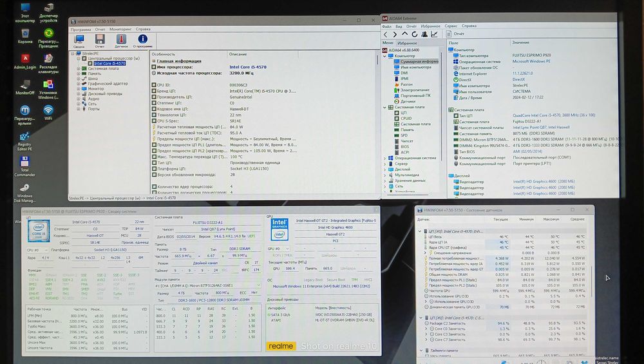The width and height of the screenshot is (644, 364).
Task: Expand the Сервер node in AIDA64
Action: (x=385, y=164)
